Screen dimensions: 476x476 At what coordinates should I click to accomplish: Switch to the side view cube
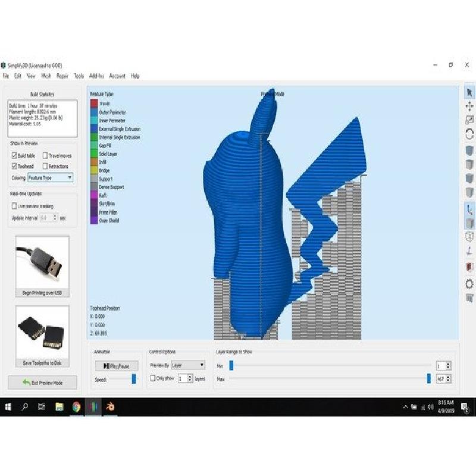click(x=469, y=192)
